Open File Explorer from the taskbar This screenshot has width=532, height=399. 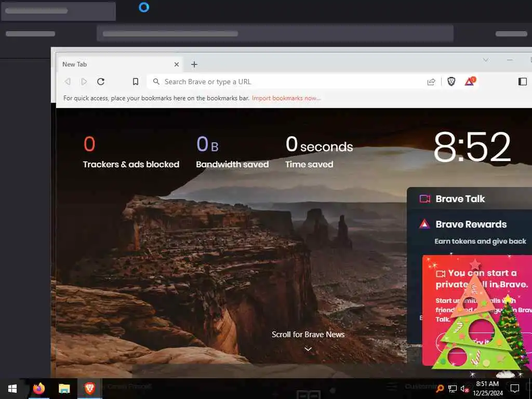(64, 389)
